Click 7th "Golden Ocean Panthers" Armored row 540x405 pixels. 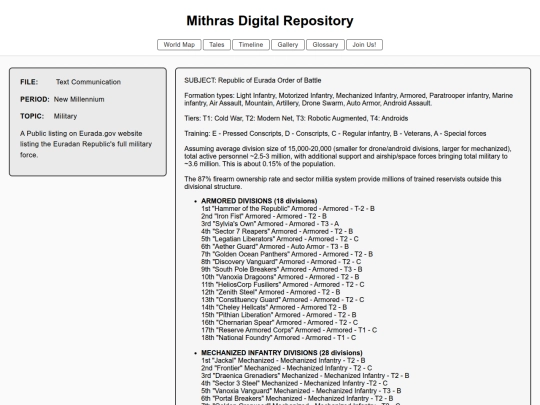pyautogui.click(x=287, y=254)
